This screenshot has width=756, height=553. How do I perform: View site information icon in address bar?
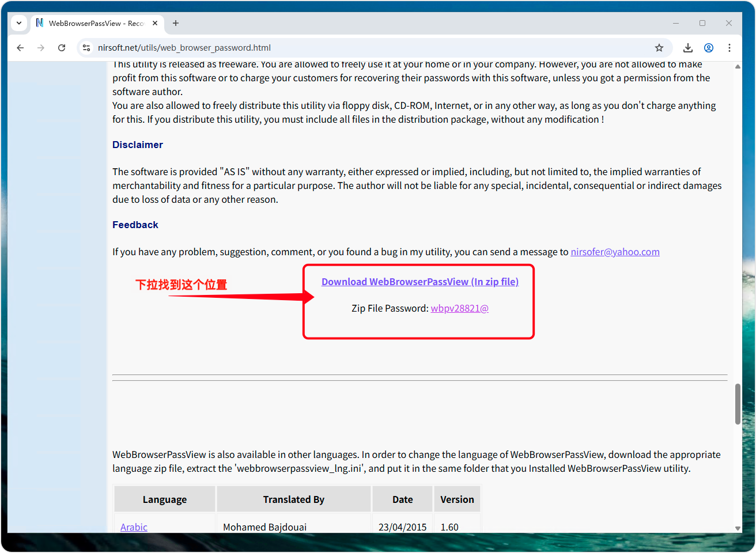point(86,48)
